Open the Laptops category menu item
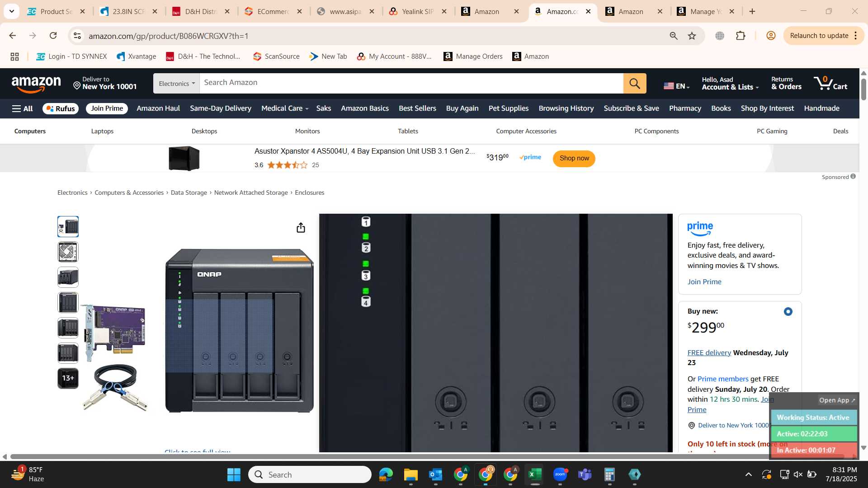This screenshot has width=868, height=488. pos(102,131)
